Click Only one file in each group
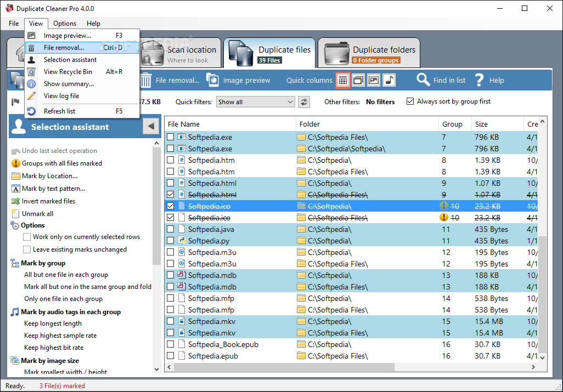Screen dimensions: 563x392 pyautogui.click(x=63, y=299)
